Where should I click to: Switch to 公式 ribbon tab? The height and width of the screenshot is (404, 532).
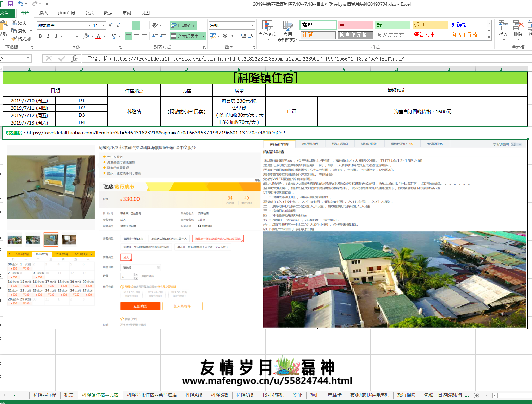[x=89, y=13]
